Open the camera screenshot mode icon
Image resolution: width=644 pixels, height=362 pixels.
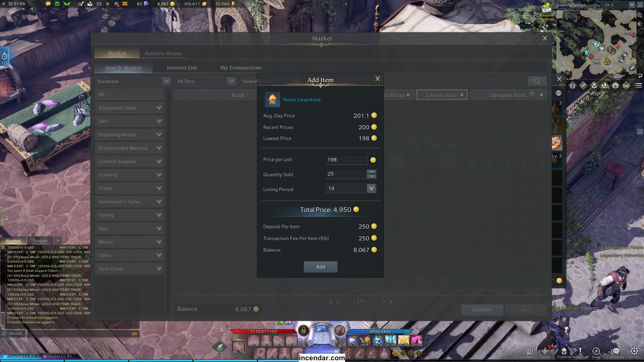[x=615, y=86]
